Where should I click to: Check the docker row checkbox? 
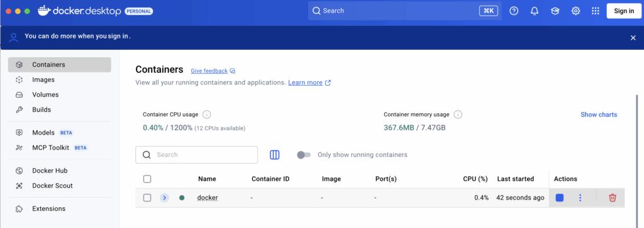tap(147, 198)
